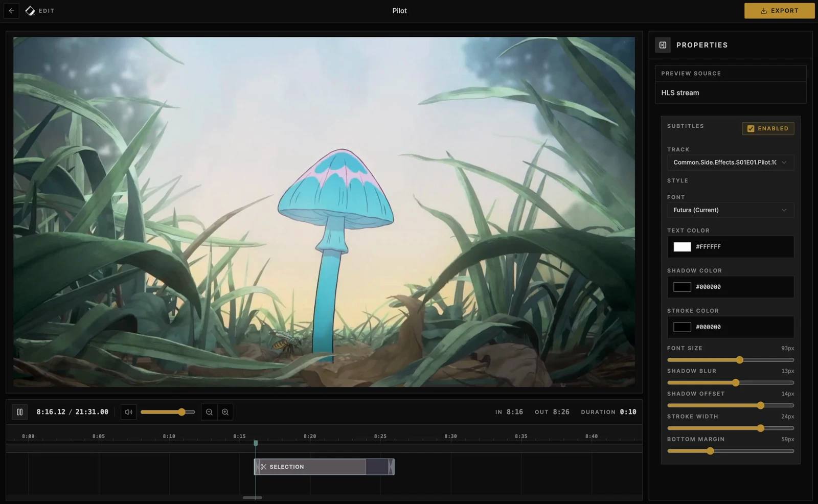The height and width of the screenshot is (504, 818).
Task: Click the white Text Color swatch
Action: [682, 247]
